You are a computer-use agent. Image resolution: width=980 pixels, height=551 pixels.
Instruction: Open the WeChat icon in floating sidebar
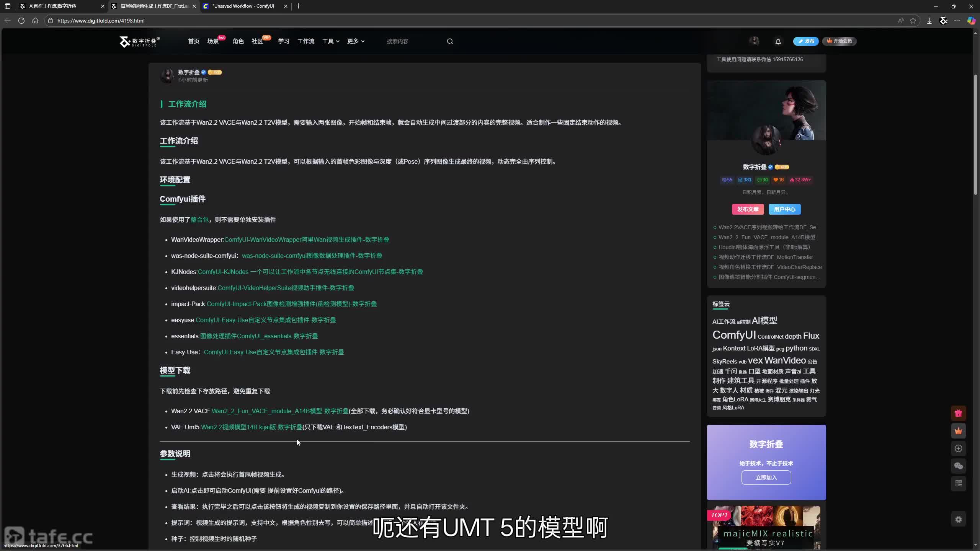(958, 466)
